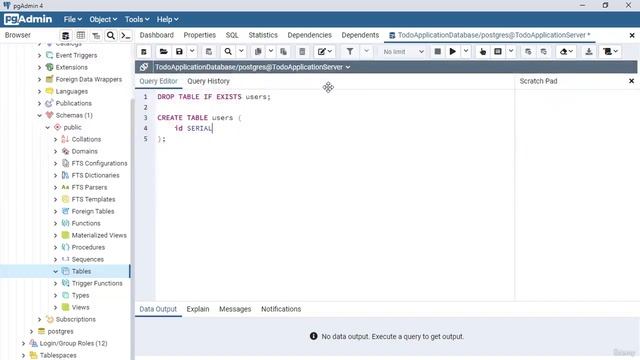Click the Stop query square button
The height and width of the screenshot is (360, 640).
(438, 51)
